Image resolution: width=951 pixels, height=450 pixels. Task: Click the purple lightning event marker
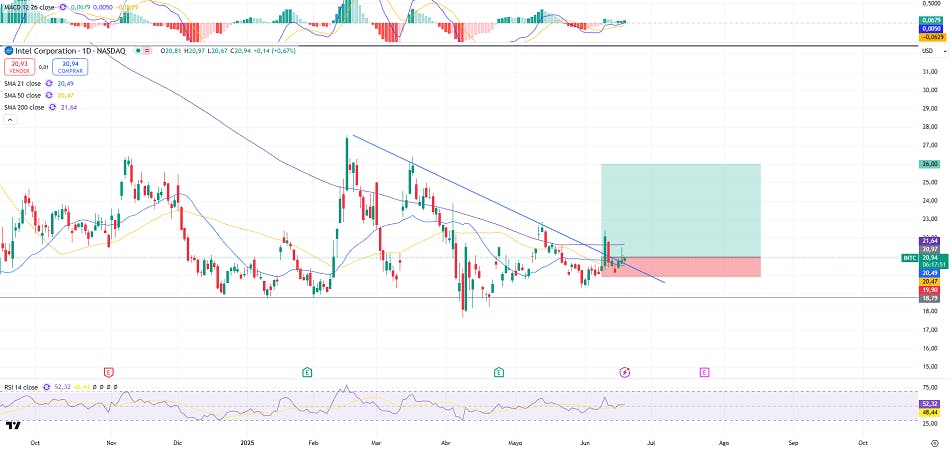pos(625,372)
